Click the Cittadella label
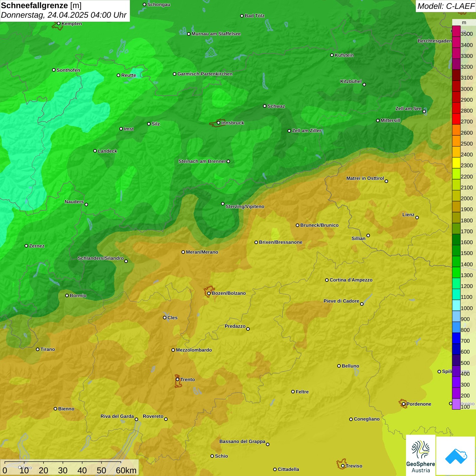The height and width of the screenshot is (476, 476). coord(288,470)
